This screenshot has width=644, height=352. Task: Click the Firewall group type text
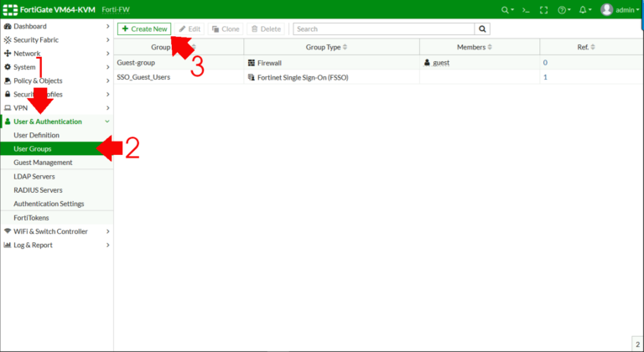[x=269, y=63]
